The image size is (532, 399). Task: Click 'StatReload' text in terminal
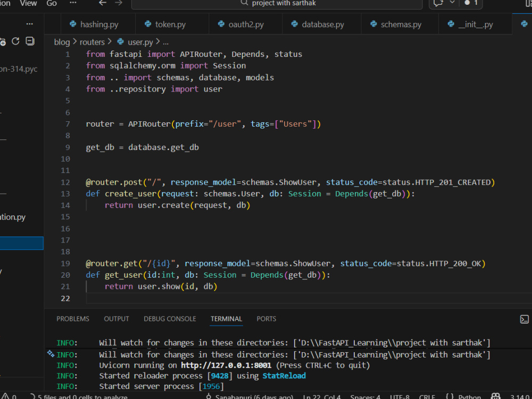tap(284, 376)
